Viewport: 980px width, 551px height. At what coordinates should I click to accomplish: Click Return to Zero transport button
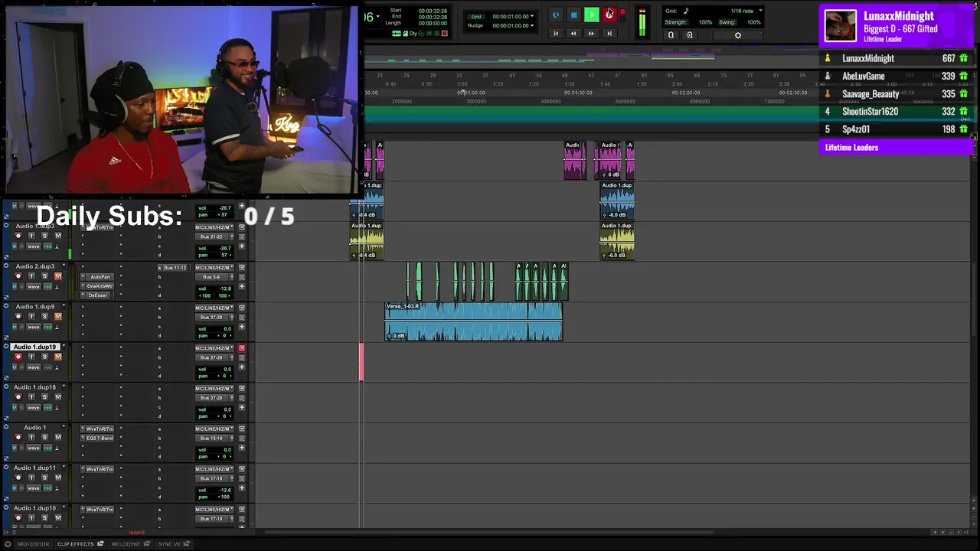[556, 34]
